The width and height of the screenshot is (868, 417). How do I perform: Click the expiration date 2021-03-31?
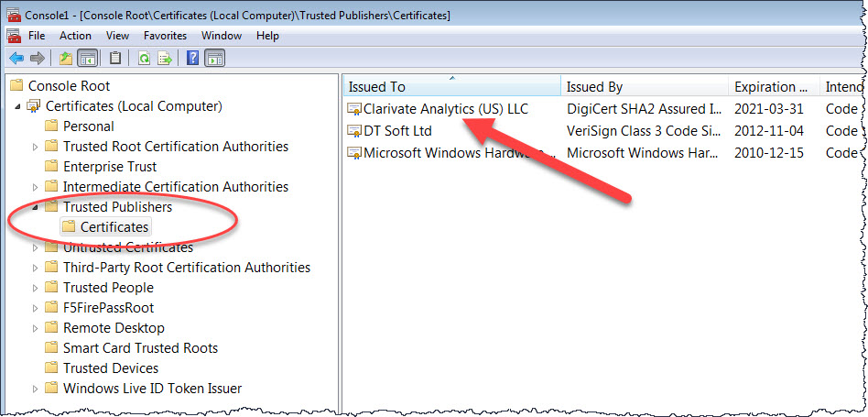coord(769,109)
